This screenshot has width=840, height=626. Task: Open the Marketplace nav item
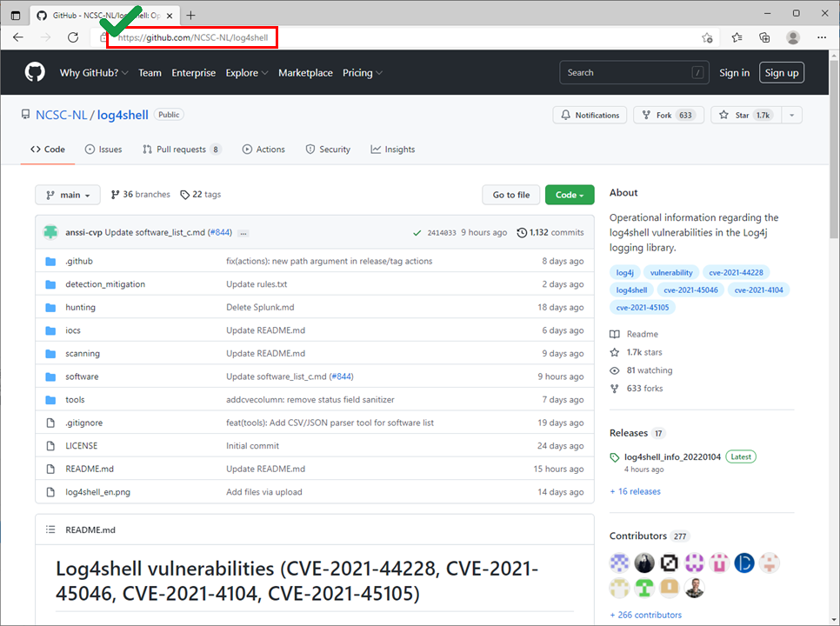click(x=305, y=73)
